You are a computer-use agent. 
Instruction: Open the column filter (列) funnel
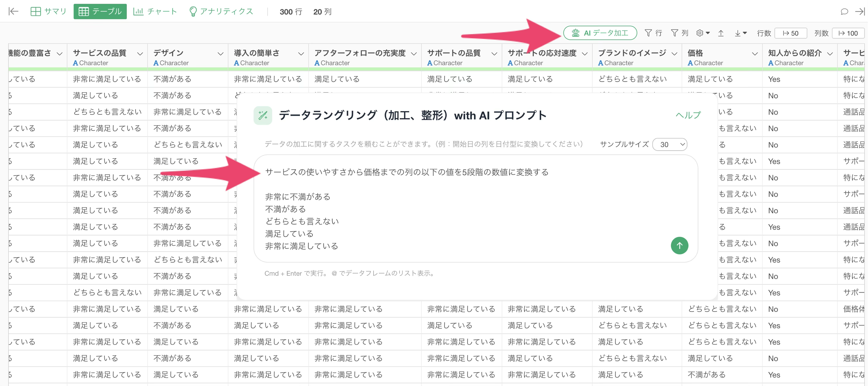679,33
